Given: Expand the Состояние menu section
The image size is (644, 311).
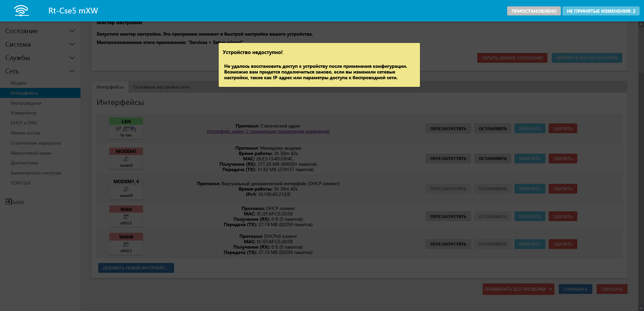Looking at the screenshot, I should pos(72,31).
